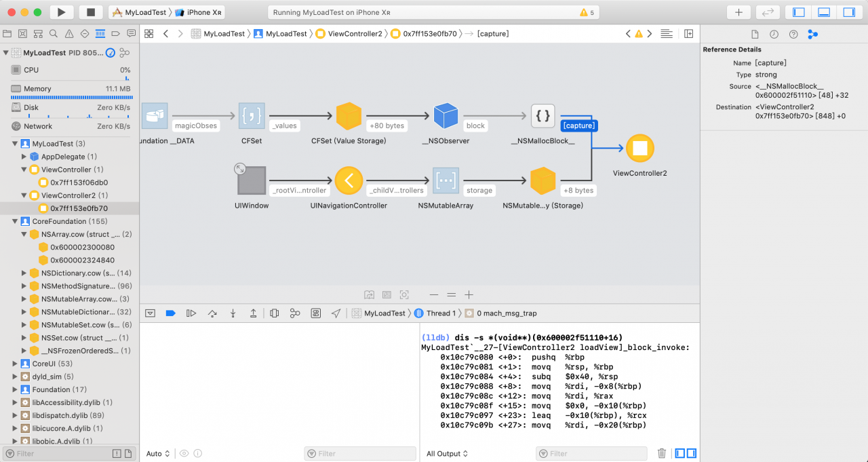Hide the debug area with the disclosure button

pyautogui.click(x=151, y=313)
